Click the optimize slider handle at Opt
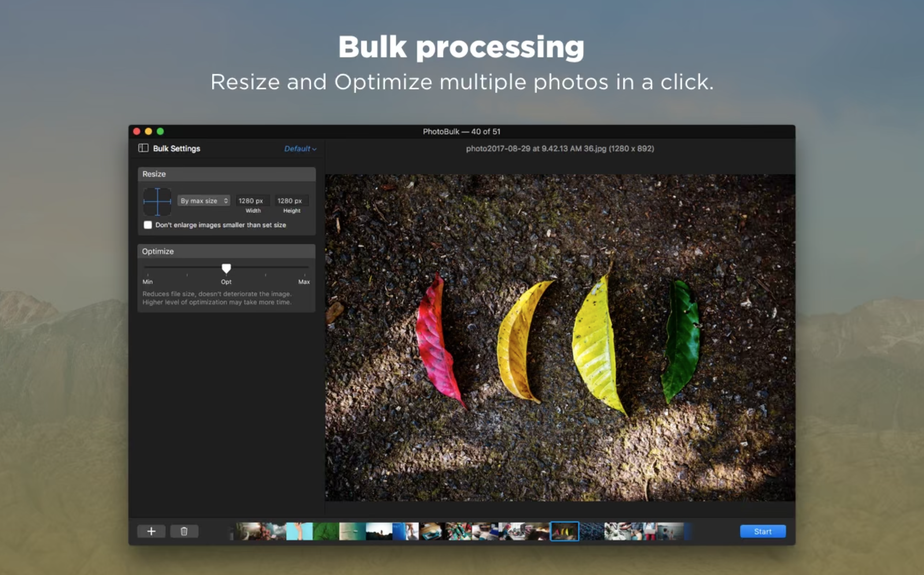The height and width of the screenshot is (575, 924). (226, 268)
